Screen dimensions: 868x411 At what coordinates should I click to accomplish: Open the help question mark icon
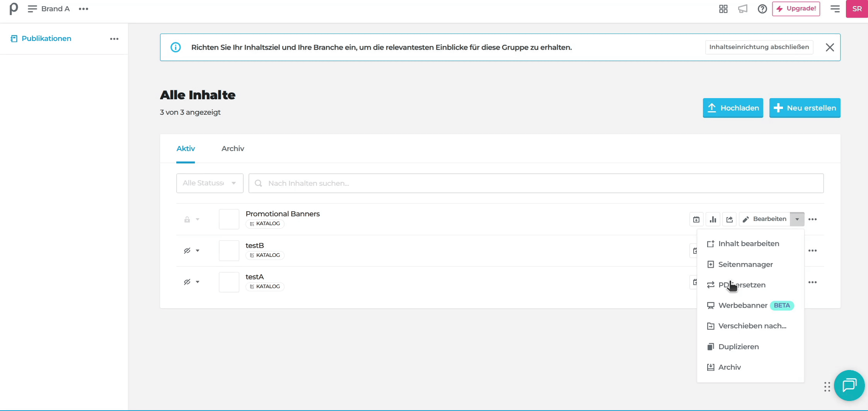pyautogui.click(x=762, y=9)
